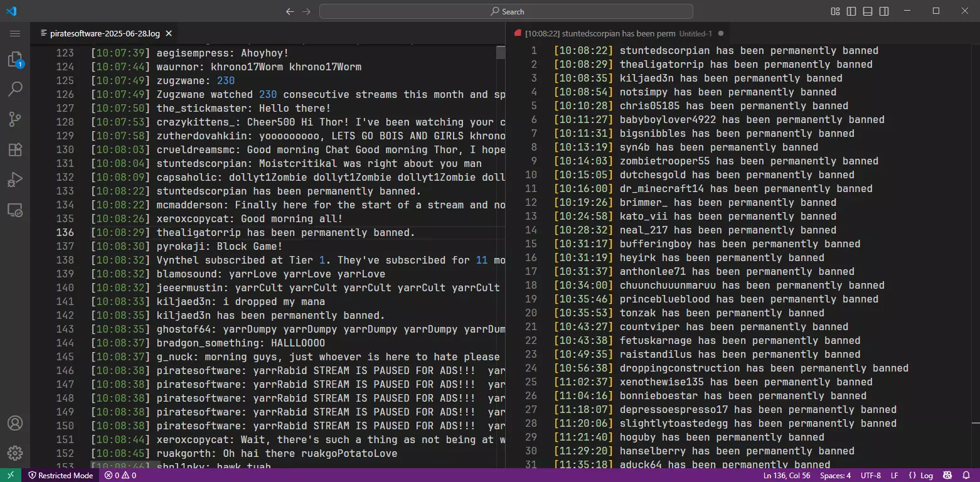Open the Source Control view
This screenshot has height=482, width=980.
tap(15, 119)
